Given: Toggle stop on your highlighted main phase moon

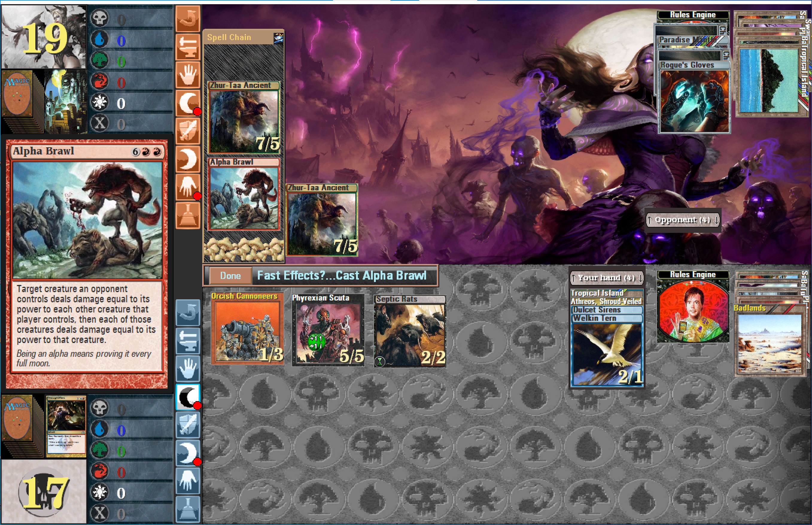Looking at the screenshot, I should coord(188,397).
